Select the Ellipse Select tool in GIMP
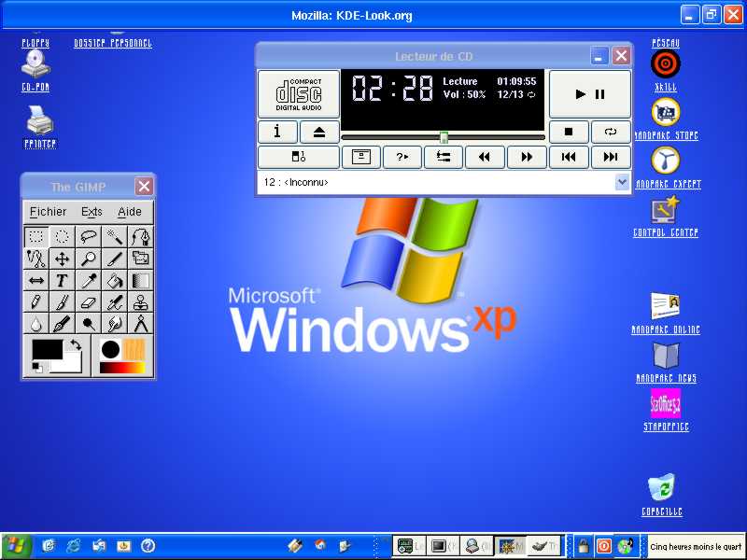The height and width of the screenshot is (560, 747). pyautogui.click(x=62, y=237)
